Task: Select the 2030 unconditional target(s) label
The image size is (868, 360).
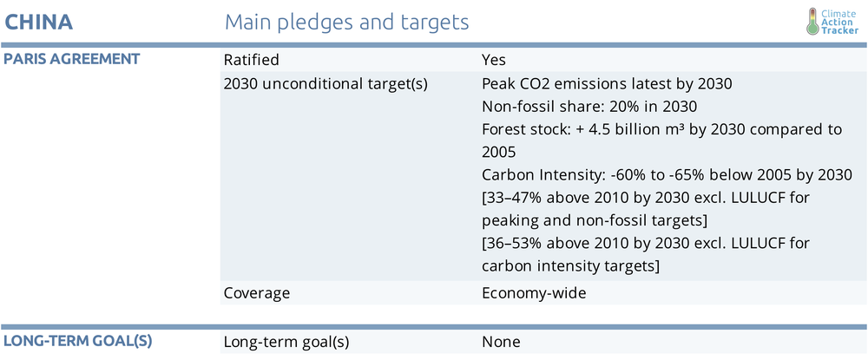Action: pos(325,84)
